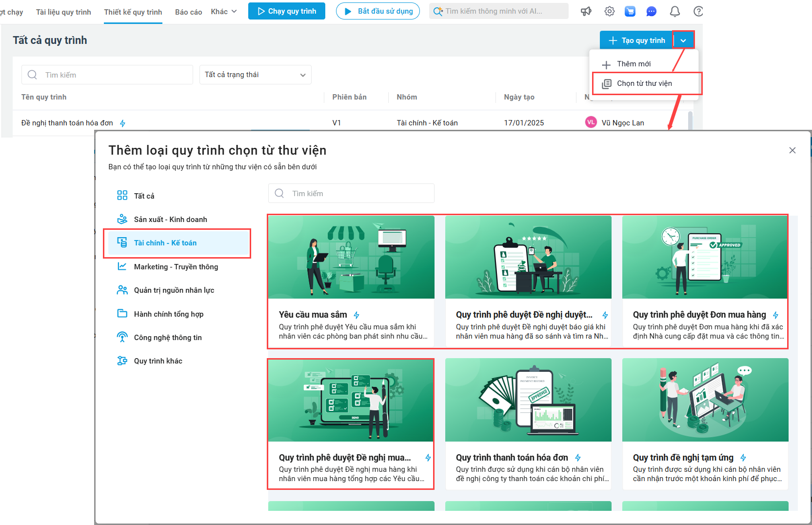Open the chat messages icon
Screen dimensions: 812x525
point(652,11)
